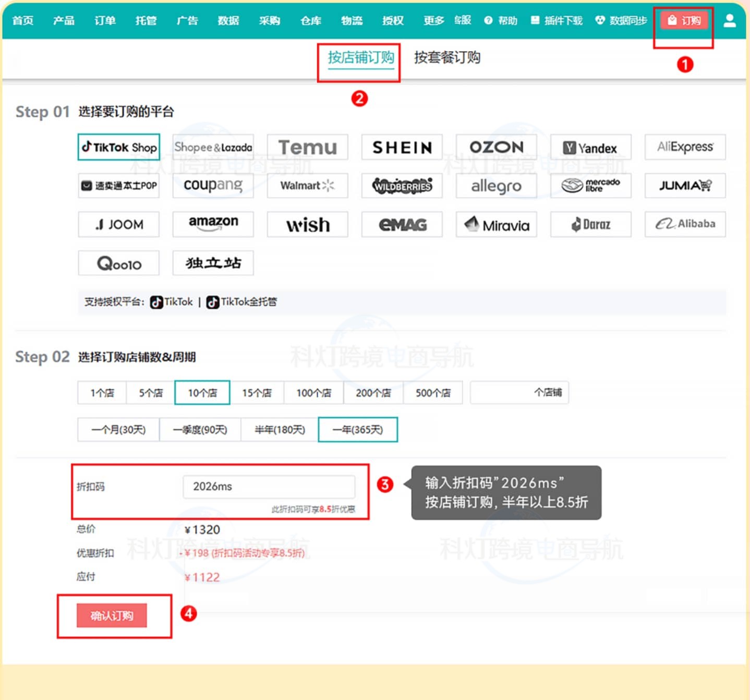The image size is (750, 700).
Task: Select the 10个店 store count option
Action: 202,393
